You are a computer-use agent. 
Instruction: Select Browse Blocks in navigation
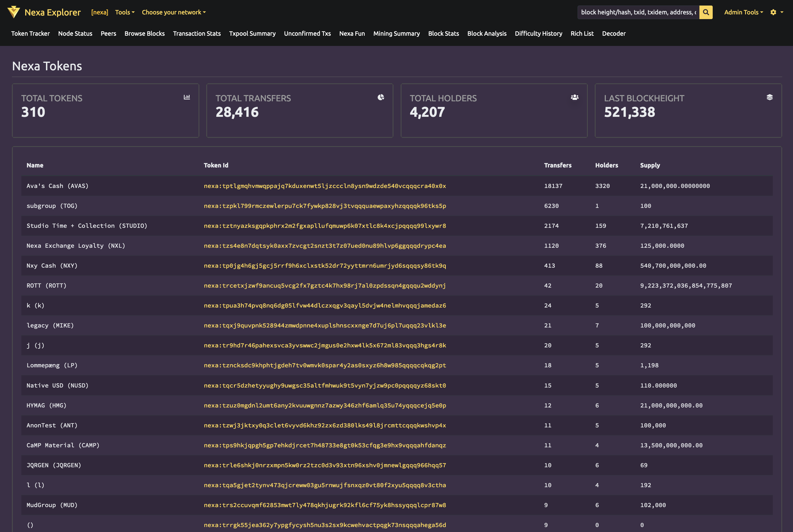(145, 33)
